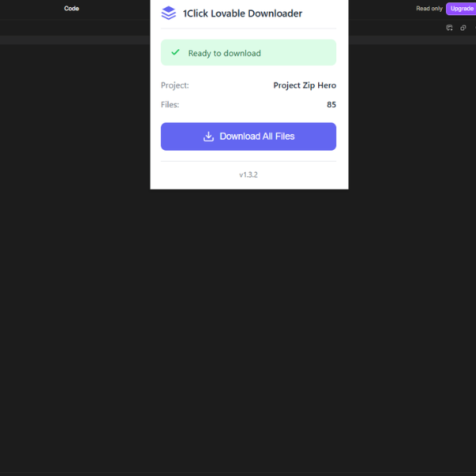Screen dimensions: 476x476
Task: Click the 1Click Lovable Downloader layers logo
Action: coord(168,13)
